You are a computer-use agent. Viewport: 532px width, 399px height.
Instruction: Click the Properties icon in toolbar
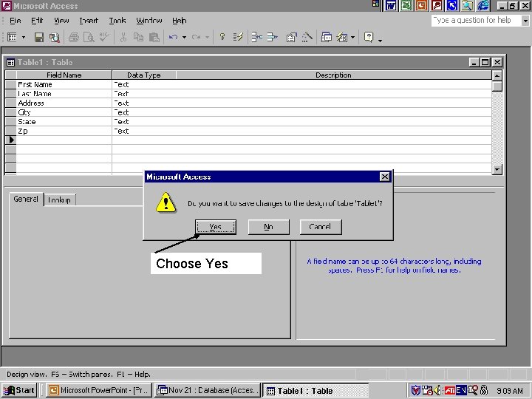pos(291,37)
